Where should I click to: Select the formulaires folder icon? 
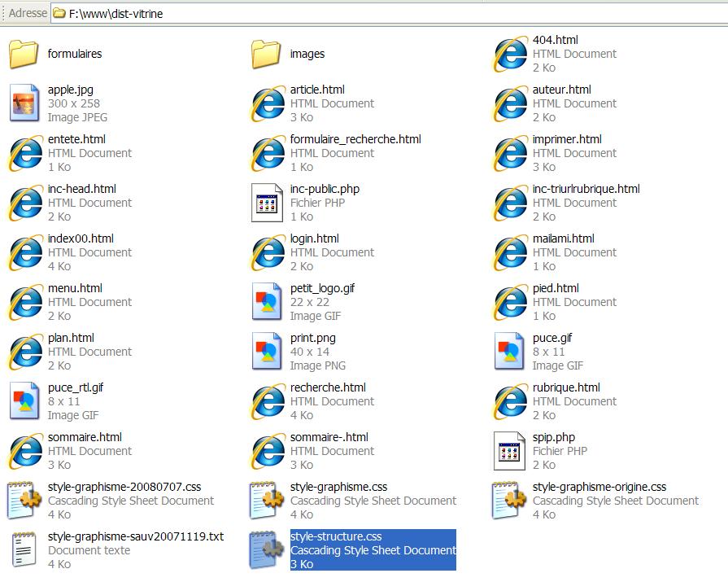coord(24,54)
